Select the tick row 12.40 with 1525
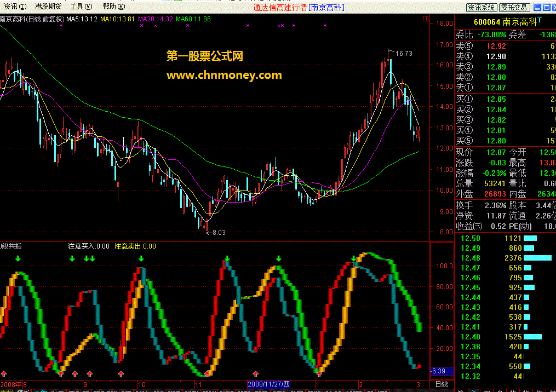 [505, 337]
